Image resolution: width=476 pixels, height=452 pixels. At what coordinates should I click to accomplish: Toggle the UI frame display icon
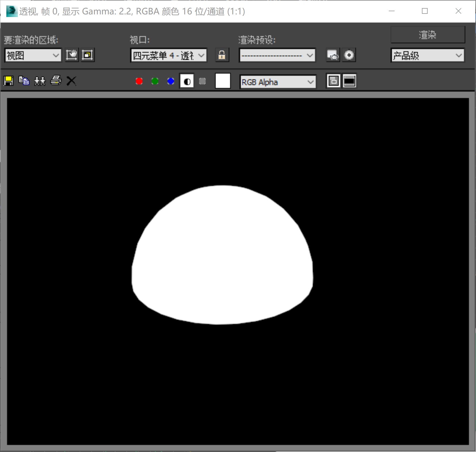[x=349, y=81]
